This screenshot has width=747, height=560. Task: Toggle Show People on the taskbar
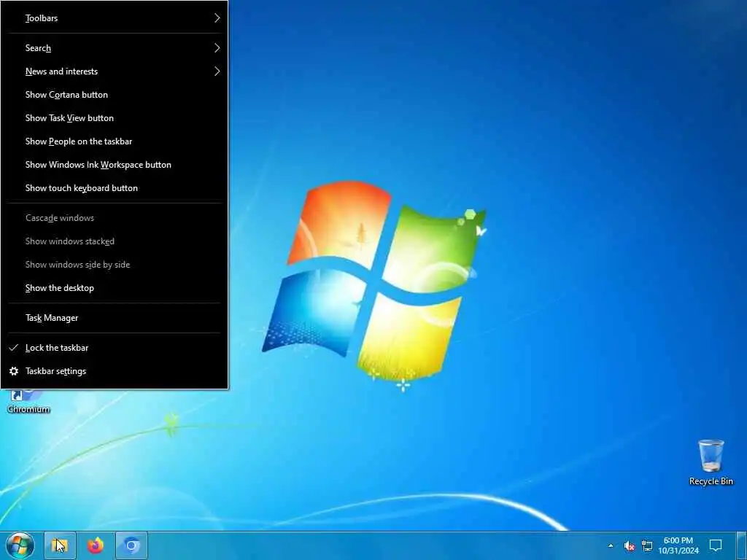coord(115,141)
